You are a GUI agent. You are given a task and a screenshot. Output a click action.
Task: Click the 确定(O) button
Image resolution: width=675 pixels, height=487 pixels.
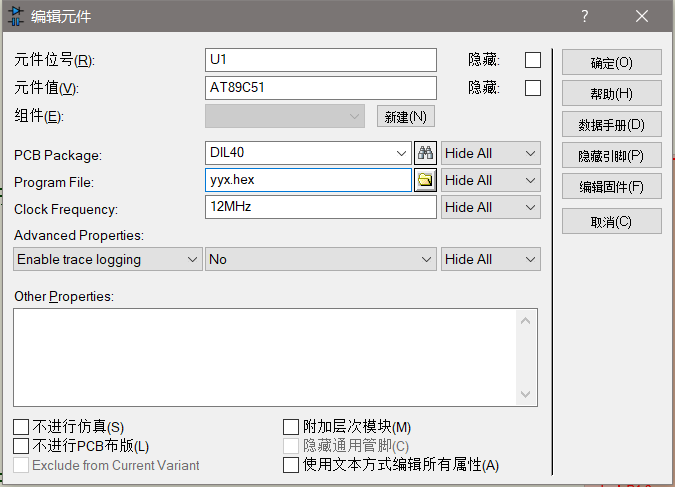(x=612, y=62)
